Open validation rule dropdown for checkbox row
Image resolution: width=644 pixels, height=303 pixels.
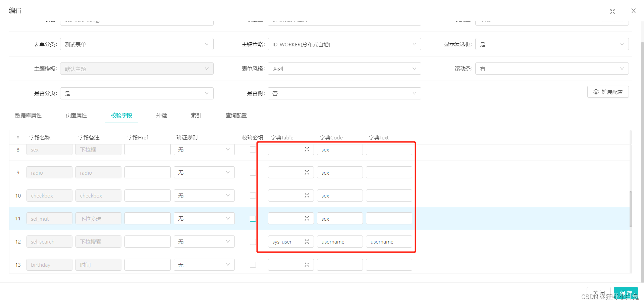[204, 195]
